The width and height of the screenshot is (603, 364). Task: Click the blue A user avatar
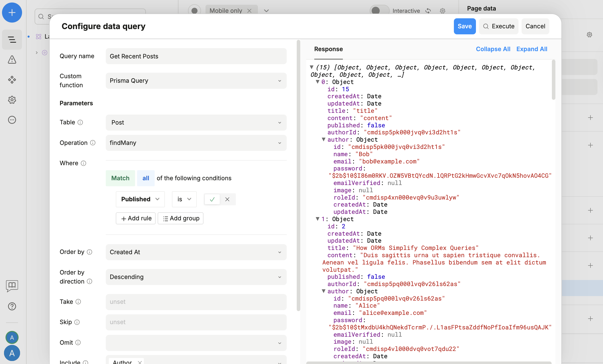click(x=12, y=353)
